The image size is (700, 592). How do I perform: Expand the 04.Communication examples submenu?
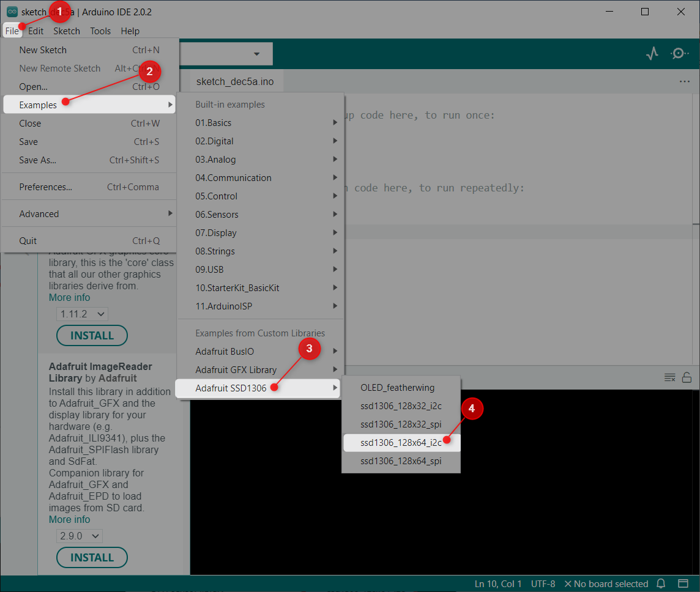point(261,177)
